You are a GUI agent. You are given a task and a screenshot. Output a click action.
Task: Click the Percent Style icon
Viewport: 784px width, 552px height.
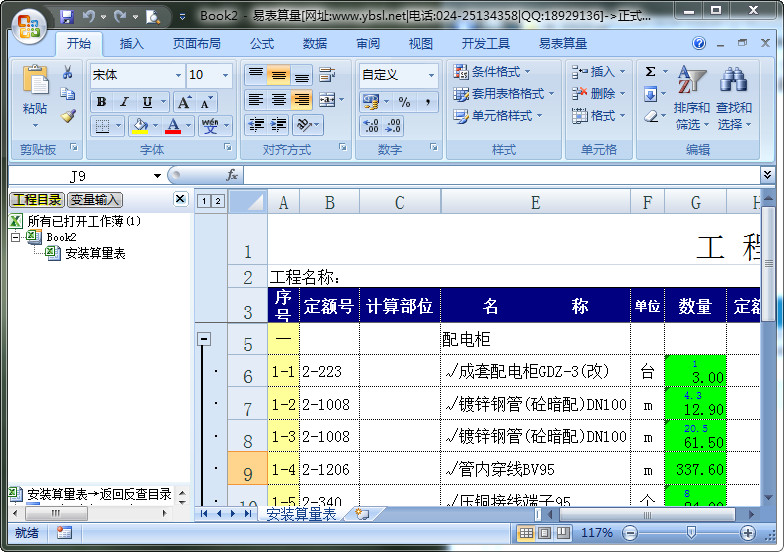(404, 102)
